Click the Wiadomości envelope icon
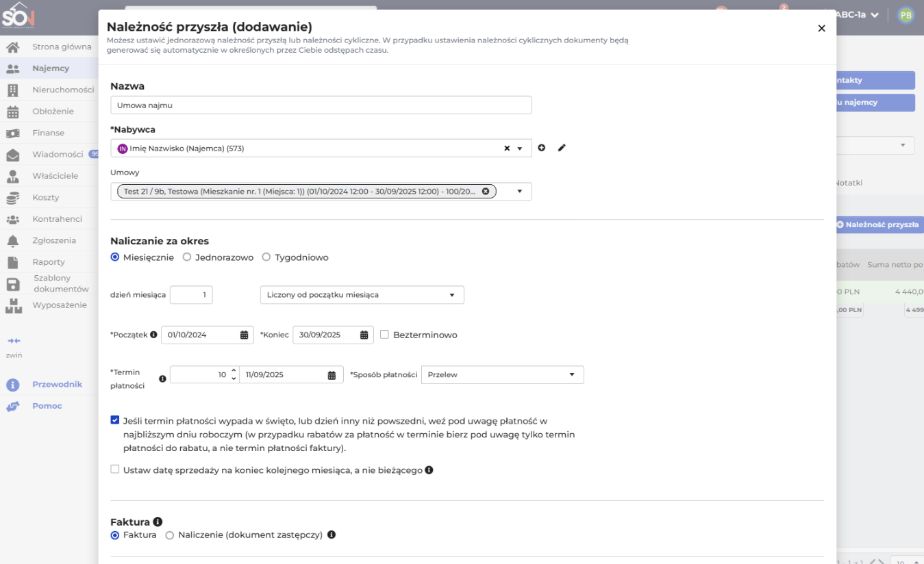The height and width of the screenshot is (564, 924). pyautogui.click(x=12, y=155)
